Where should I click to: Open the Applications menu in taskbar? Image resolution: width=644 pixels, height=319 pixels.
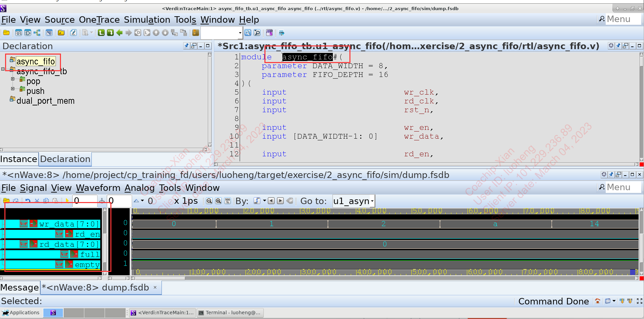(x=21, y=313)
